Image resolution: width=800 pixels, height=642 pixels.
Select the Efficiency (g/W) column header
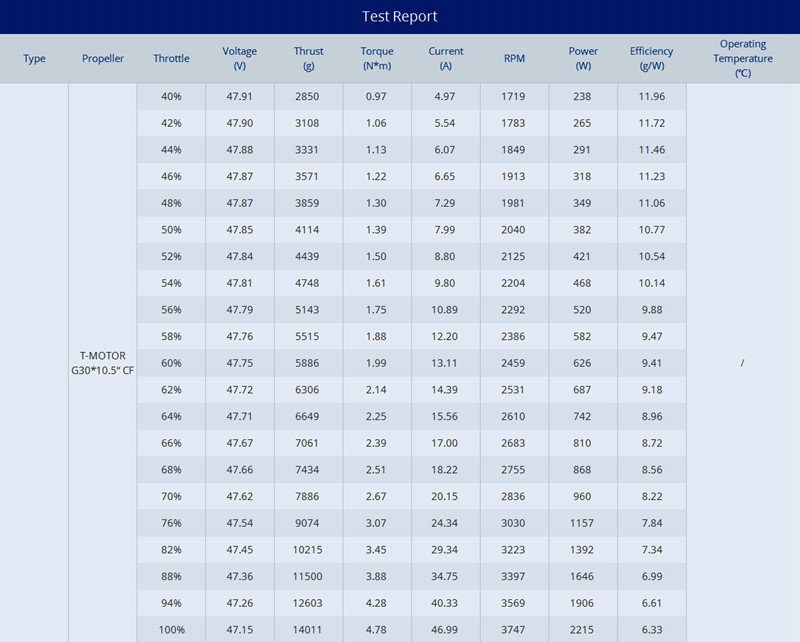651,58
